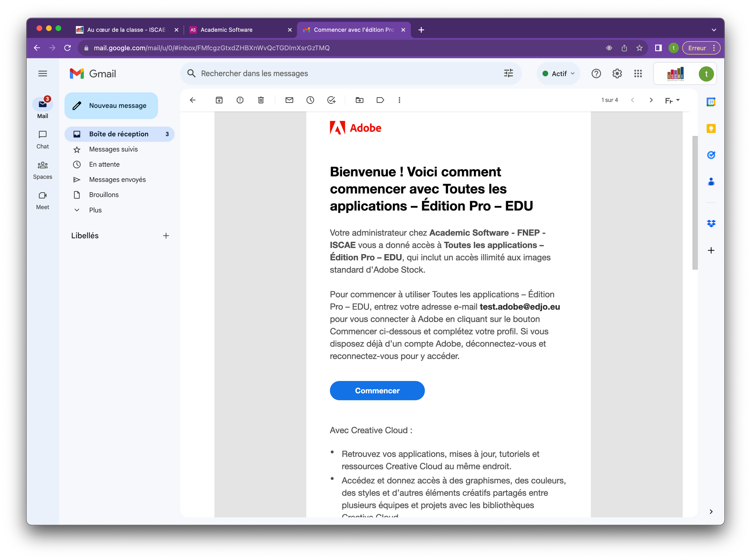The height and width of the screenshot is (560, 751).
Task: Open the tab search chevron
Action: [713, 30]
